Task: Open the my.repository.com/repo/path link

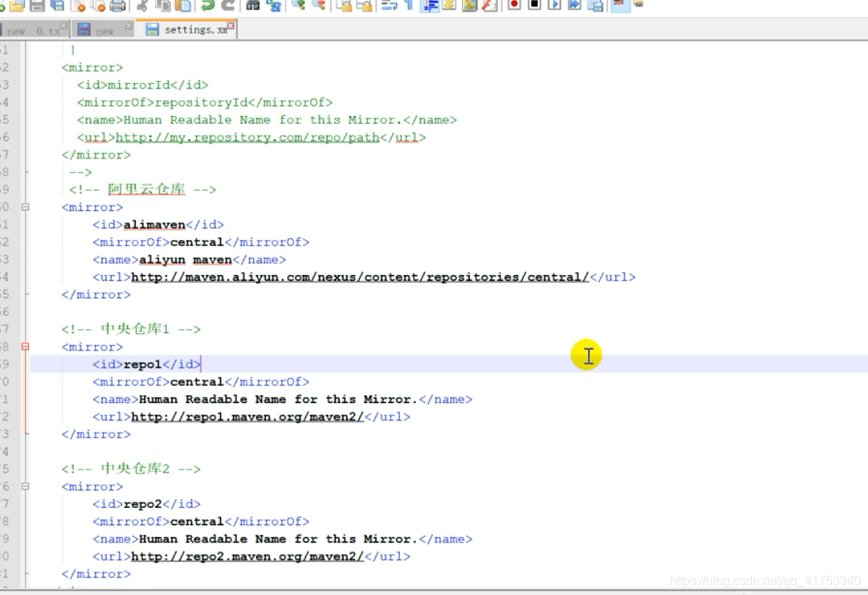Action: point(248,137)
